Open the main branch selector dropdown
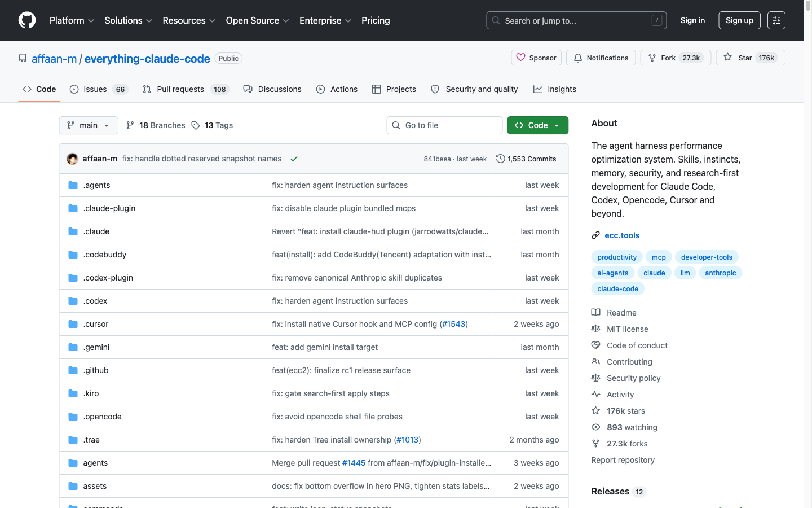 tap(89, 125)
